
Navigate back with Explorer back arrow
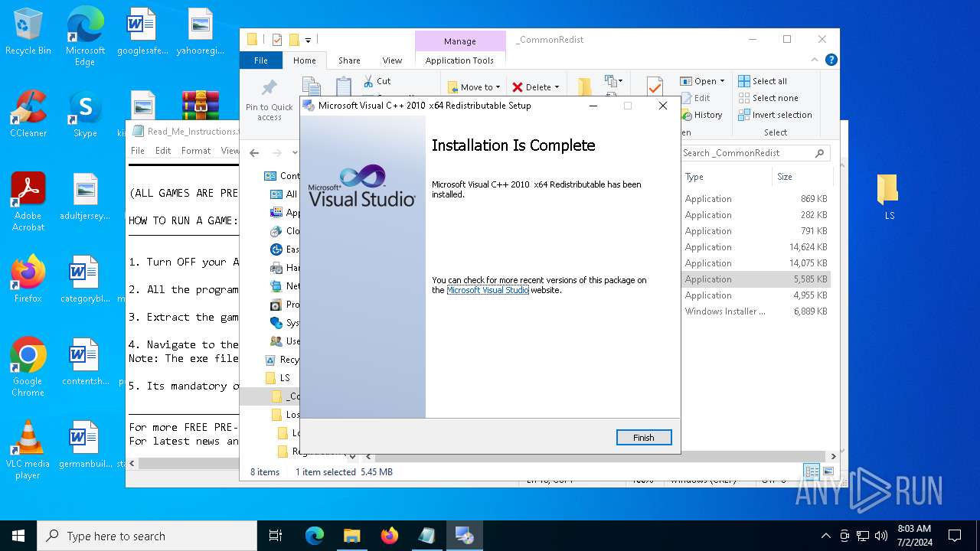coord(254,153)
